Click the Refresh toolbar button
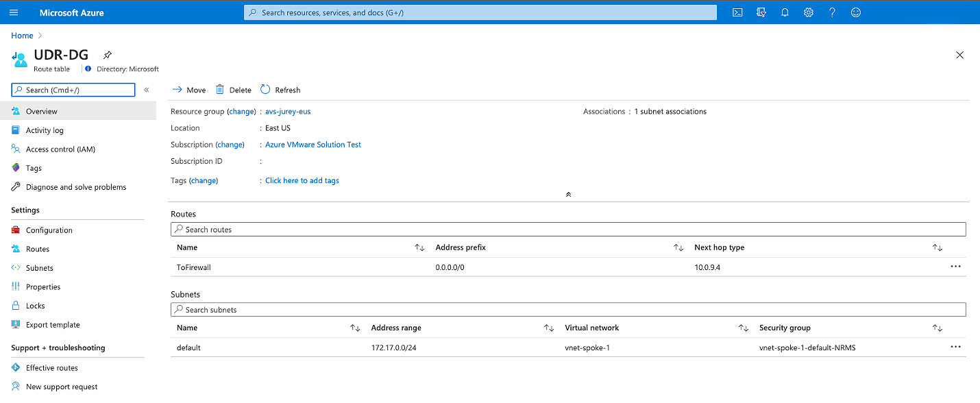The width and height of the screenshot is (980, 403). coord(281,90)
